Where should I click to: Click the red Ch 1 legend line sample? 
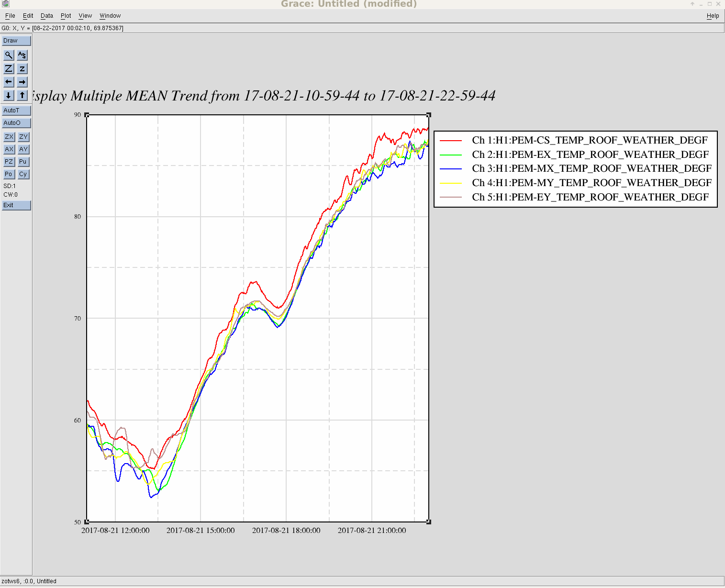pyautogui.click(x=451, y=141)
